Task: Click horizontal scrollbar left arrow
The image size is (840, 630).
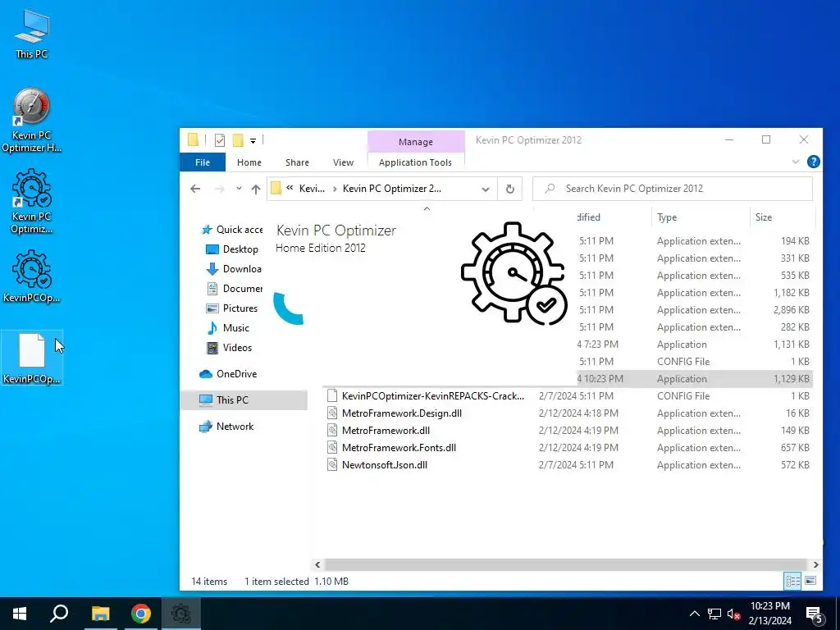Action: (317, 564)
